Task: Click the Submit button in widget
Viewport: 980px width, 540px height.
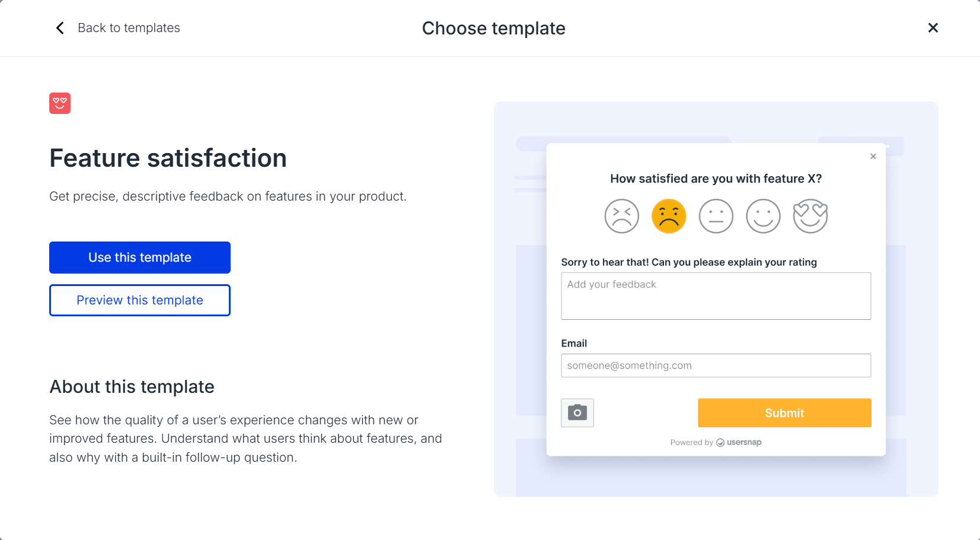Action: pos(784,413)
